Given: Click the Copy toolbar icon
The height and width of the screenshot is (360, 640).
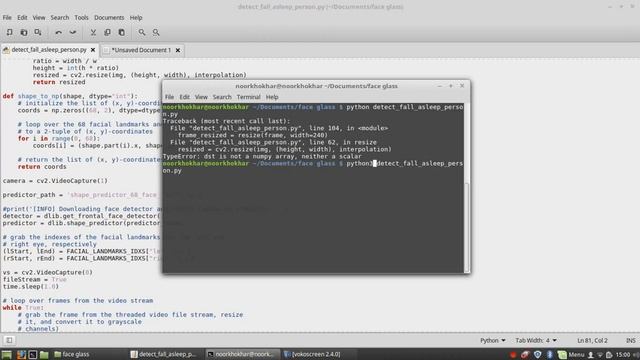Looking at the screenshot, I should tap(107, 32).
